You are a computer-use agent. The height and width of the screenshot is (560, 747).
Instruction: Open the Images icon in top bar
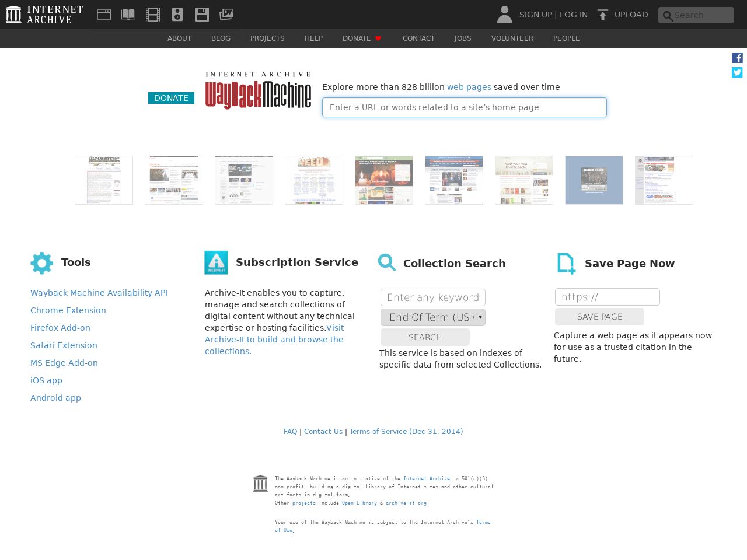[x=226, y=15]
